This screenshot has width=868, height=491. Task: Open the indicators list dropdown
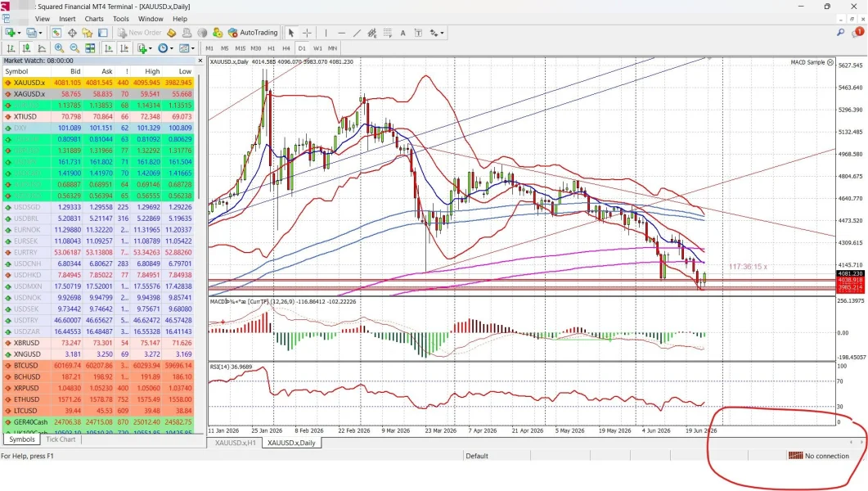pos(145,48)
